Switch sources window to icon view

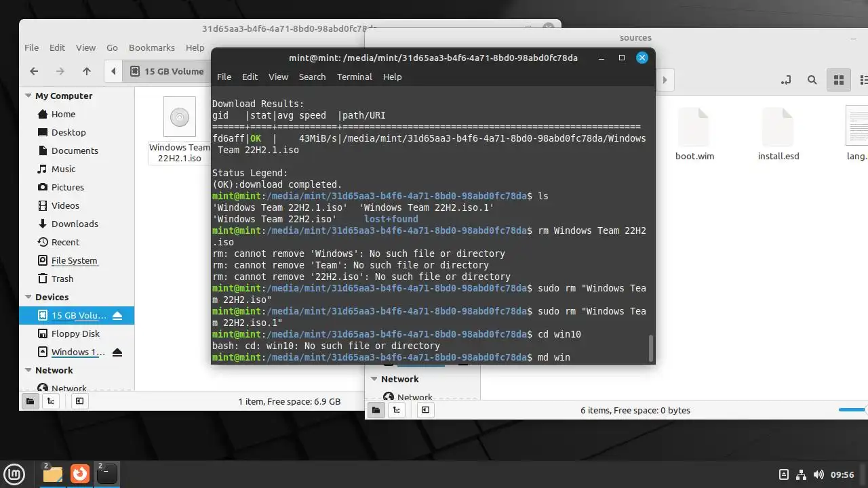(839, 80)
